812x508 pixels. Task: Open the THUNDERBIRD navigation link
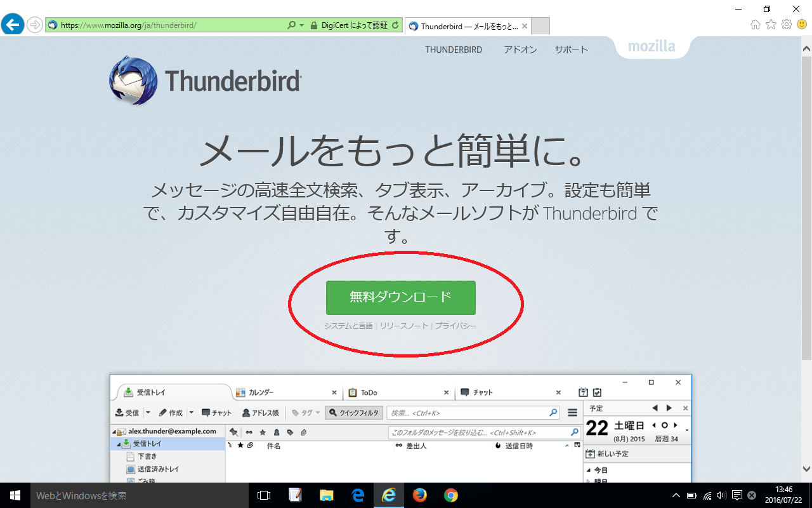tap(454, 50)
